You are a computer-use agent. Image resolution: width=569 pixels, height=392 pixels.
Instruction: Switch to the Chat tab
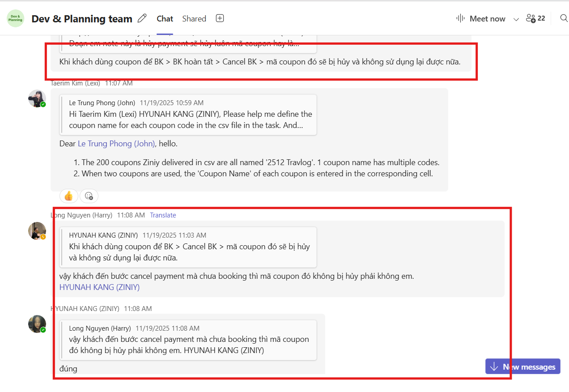[165, 18]
